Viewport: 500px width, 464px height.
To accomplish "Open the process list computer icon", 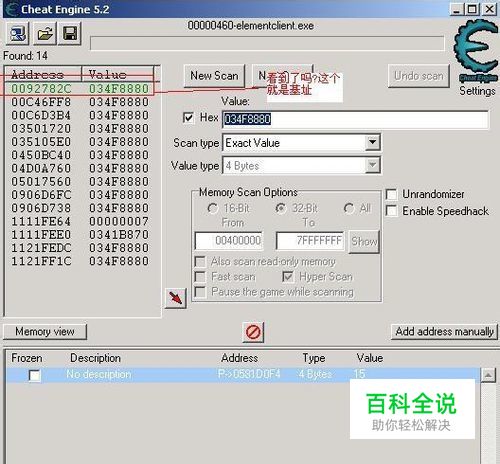I will click(17, 33).
